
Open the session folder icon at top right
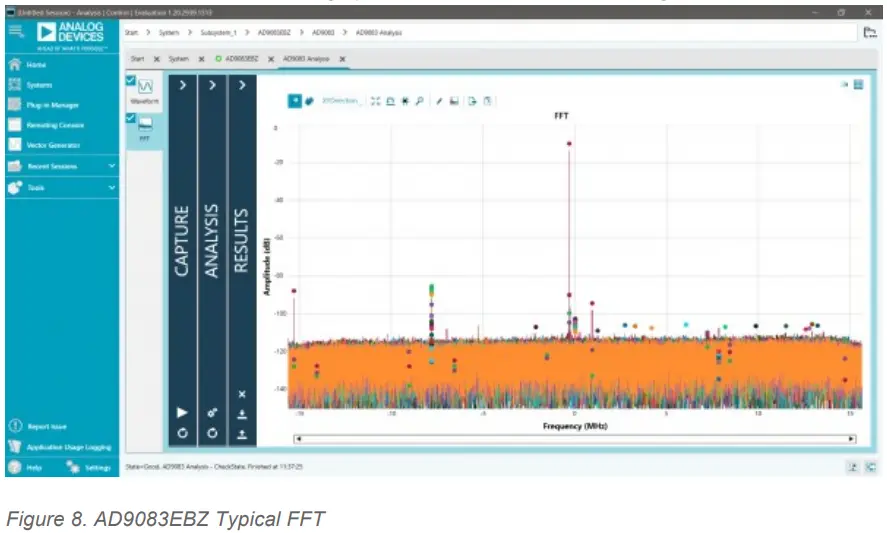[870, 33]
